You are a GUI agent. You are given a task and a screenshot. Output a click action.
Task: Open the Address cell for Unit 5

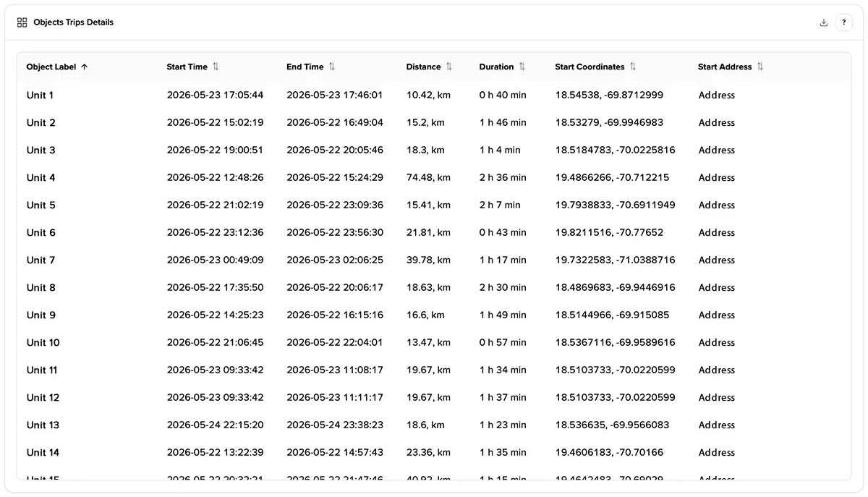[x=717, y=205]
